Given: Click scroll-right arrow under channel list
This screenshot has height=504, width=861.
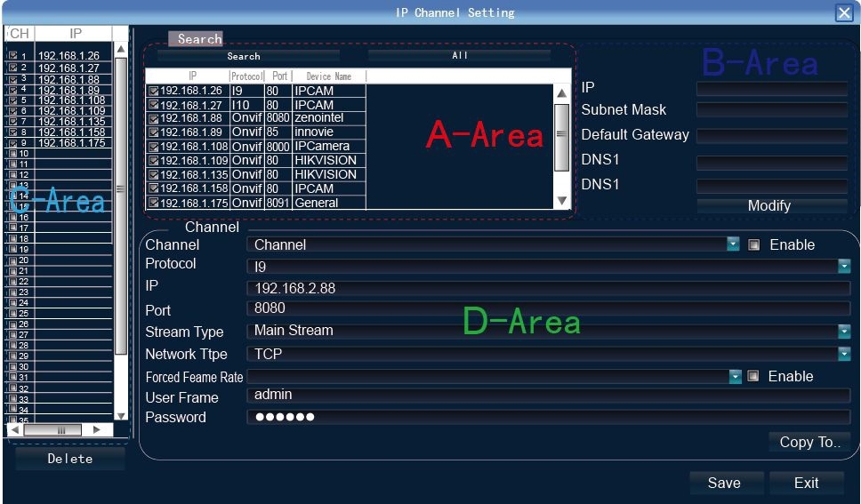Looking at the screenshot, I should click(97, 429).
